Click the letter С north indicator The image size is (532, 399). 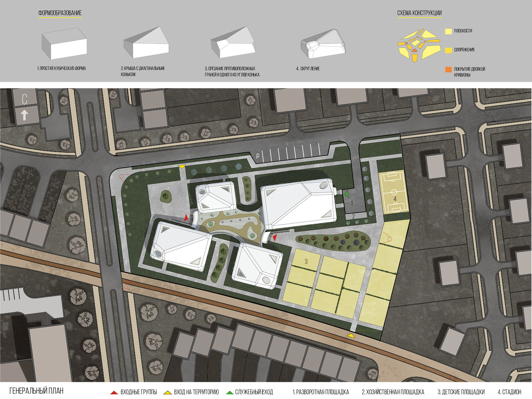click(24, 99)
